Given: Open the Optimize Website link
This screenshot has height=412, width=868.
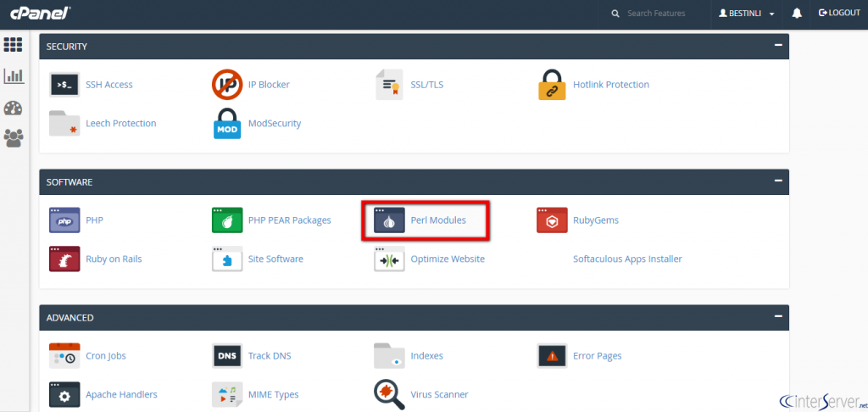Looking at the screenshot, I should click(x=448, y=259).
